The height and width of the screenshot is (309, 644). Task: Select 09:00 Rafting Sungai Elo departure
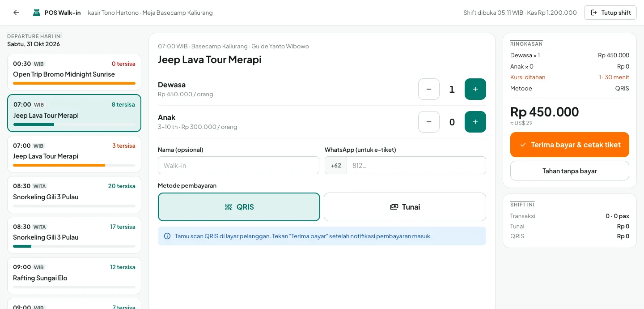tap(74, 276)
